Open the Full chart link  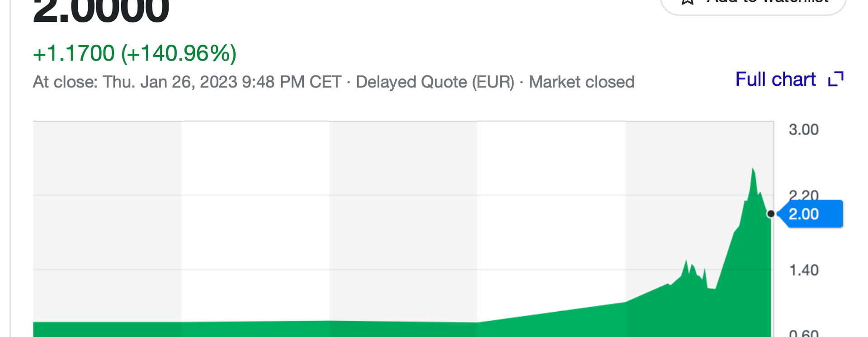pyautogui.click(x=775, y=80)
